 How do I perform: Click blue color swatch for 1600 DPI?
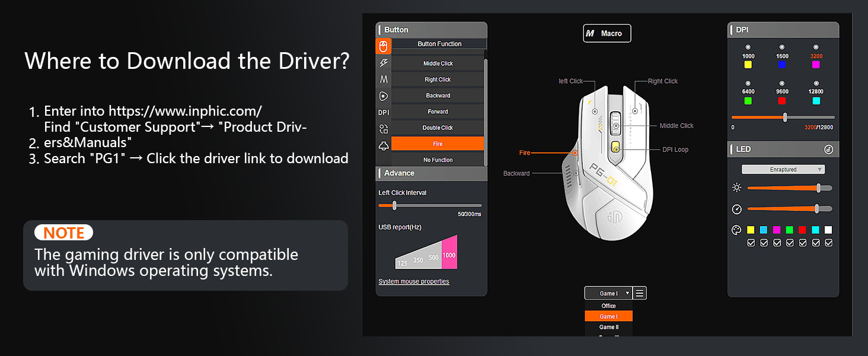(x=782, y=65)
